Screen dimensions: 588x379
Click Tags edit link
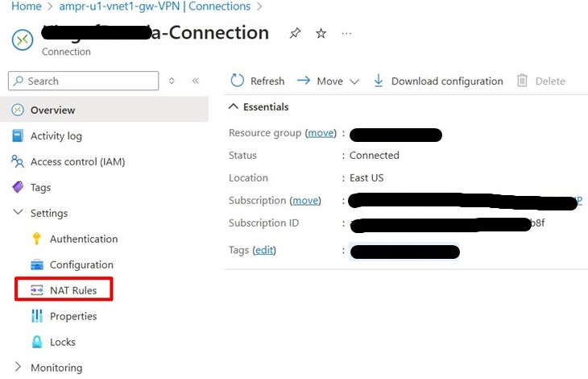[x=264, y=250]
